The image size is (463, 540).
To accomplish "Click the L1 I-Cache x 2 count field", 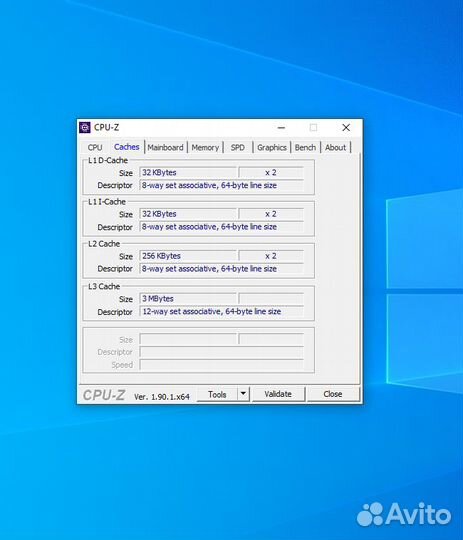I will (271, 214).
